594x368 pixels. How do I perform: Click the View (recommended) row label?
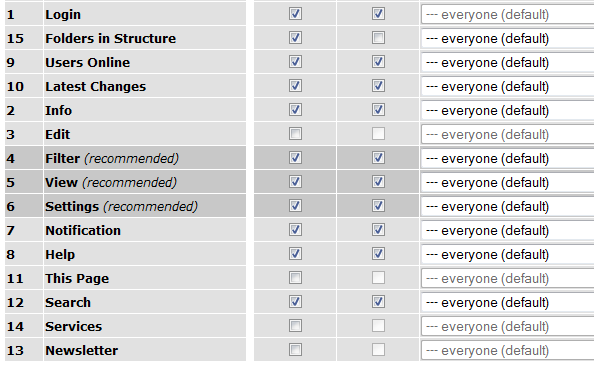tap(111, 183)
